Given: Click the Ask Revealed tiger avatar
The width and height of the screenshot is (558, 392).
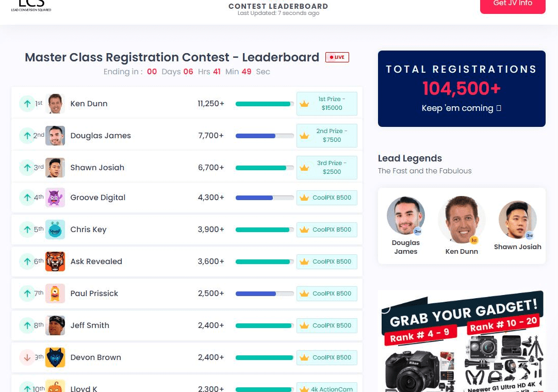Looking at the screenshot, I should coord(55,262).
